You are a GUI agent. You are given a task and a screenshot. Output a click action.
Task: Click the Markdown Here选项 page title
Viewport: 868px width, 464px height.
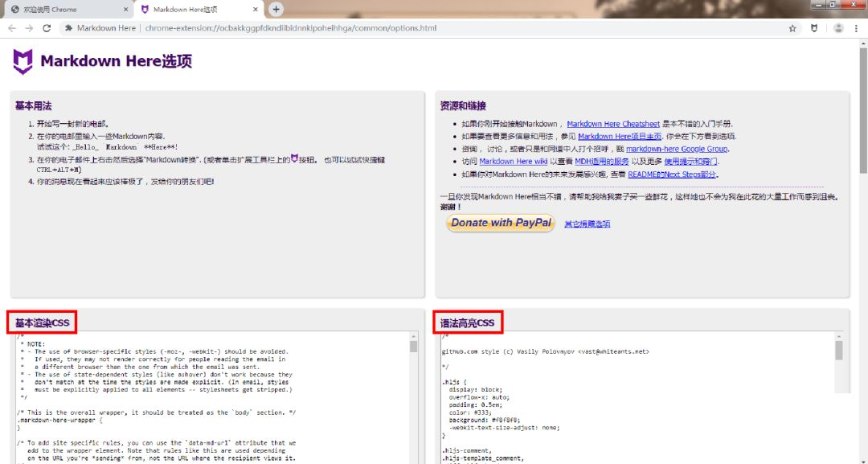(117, 61)
